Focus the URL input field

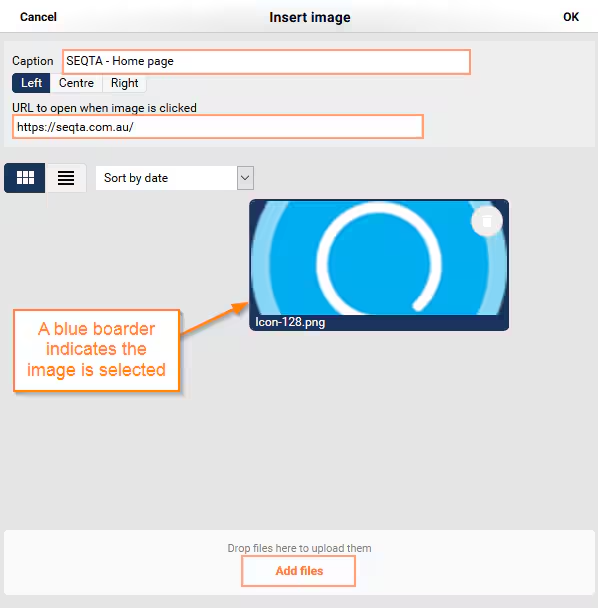coord(218,127)
